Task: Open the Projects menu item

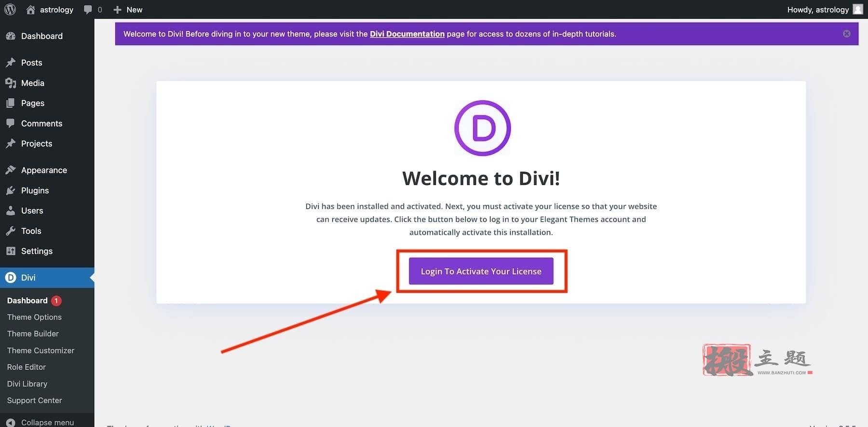Action: coord(37,143)
